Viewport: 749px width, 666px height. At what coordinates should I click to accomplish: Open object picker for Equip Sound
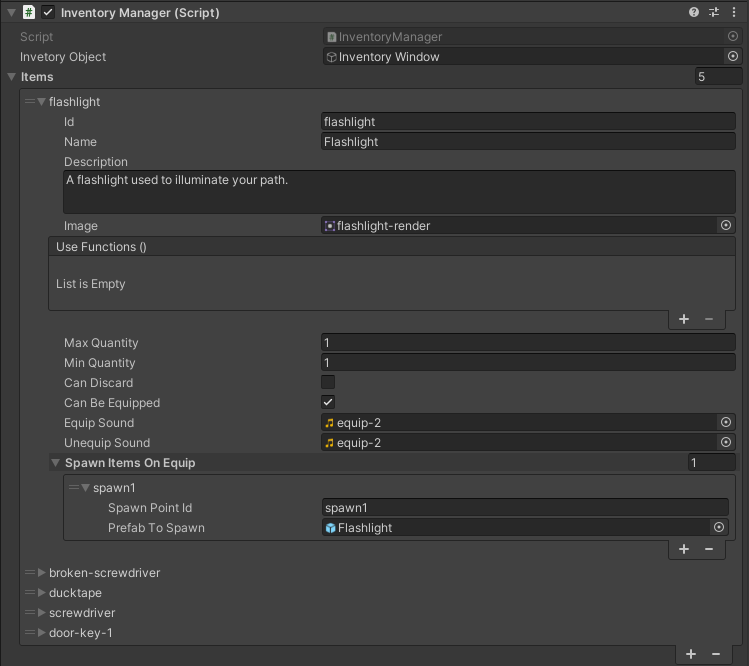[726, 423]
